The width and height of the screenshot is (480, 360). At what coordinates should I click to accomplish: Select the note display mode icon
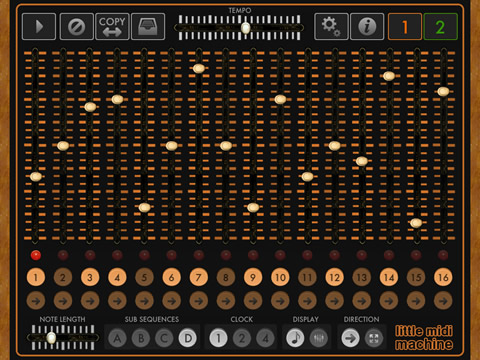295,338
